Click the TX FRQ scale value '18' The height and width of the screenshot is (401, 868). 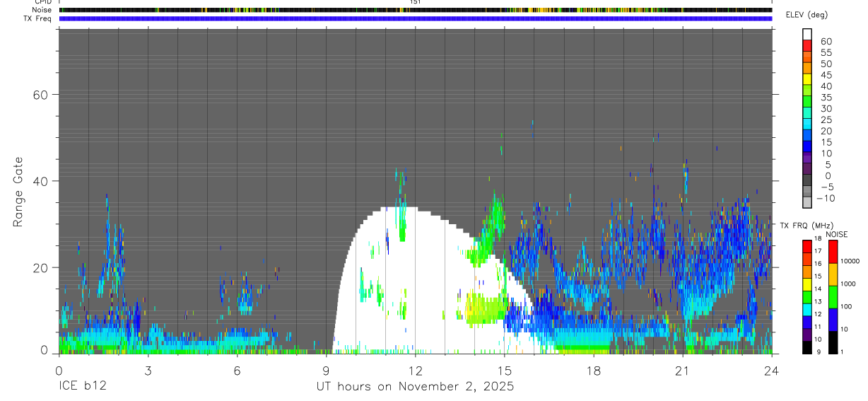(818, 238)
